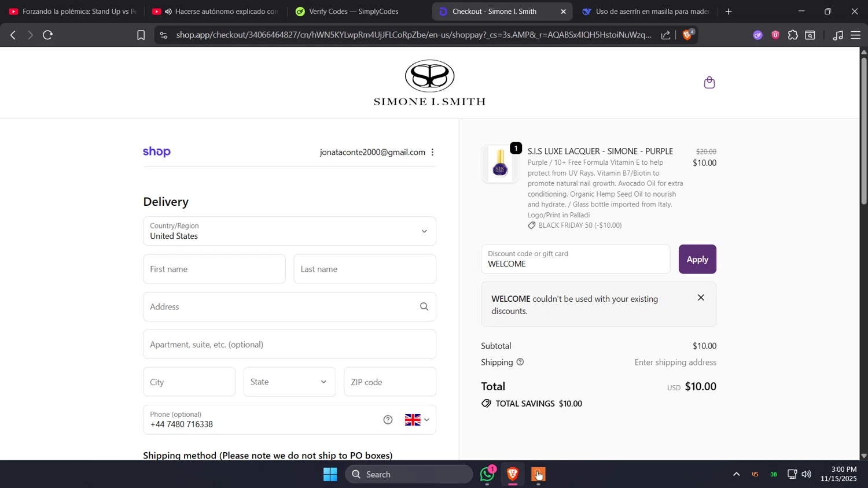This screenshot has height=488, width=868.
Task: Click the browser forward arrow
Action: point(30,35)
